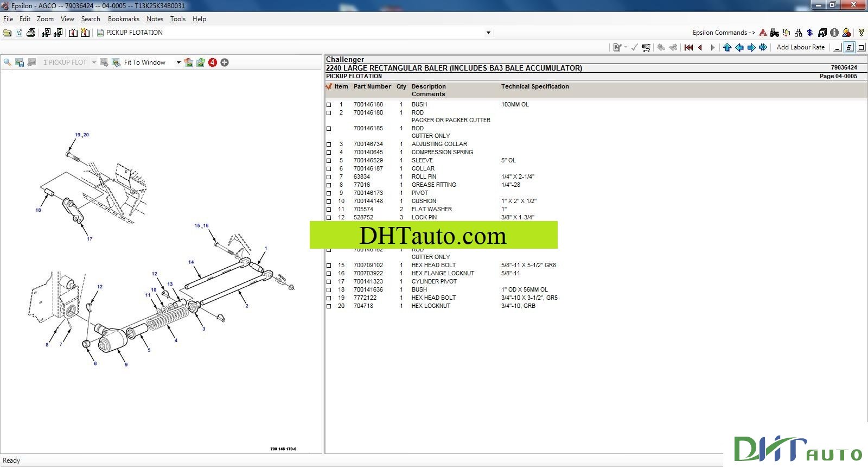The width and height of the screenshot is (868, 467).
Task: Click Add Labour Rate button
Action: 801,47
